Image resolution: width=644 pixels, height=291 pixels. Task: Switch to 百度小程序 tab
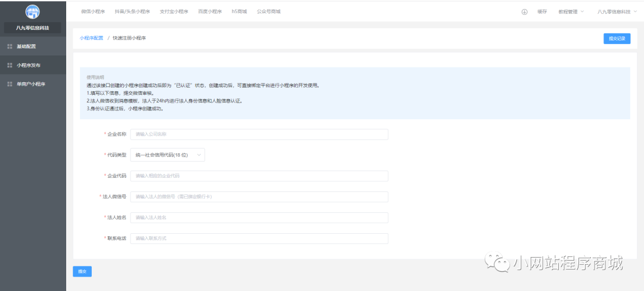[209, 12]
